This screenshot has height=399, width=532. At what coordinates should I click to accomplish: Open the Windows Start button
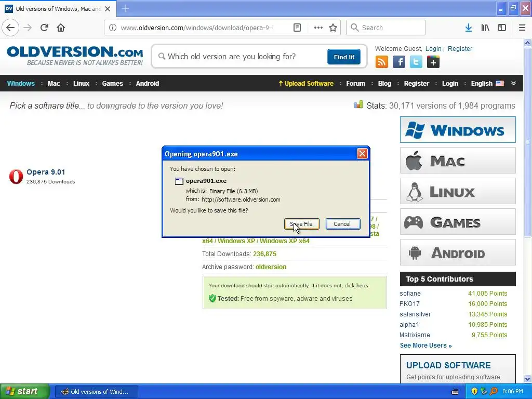24,391
